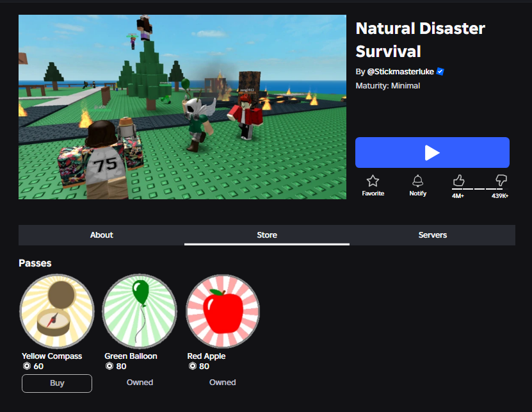Click the Robux icon beside price 60
532x412 pixels.
tap(27, 366)
